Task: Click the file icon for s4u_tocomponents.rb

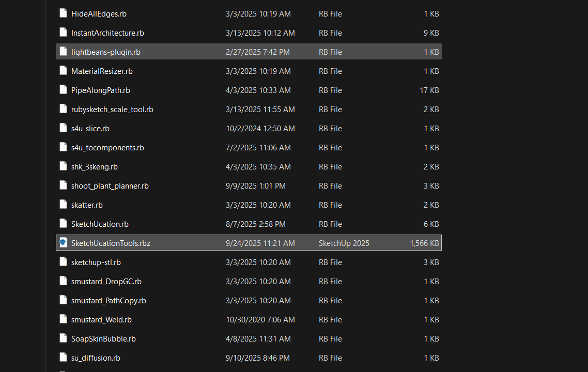Action: pos(63,147)
